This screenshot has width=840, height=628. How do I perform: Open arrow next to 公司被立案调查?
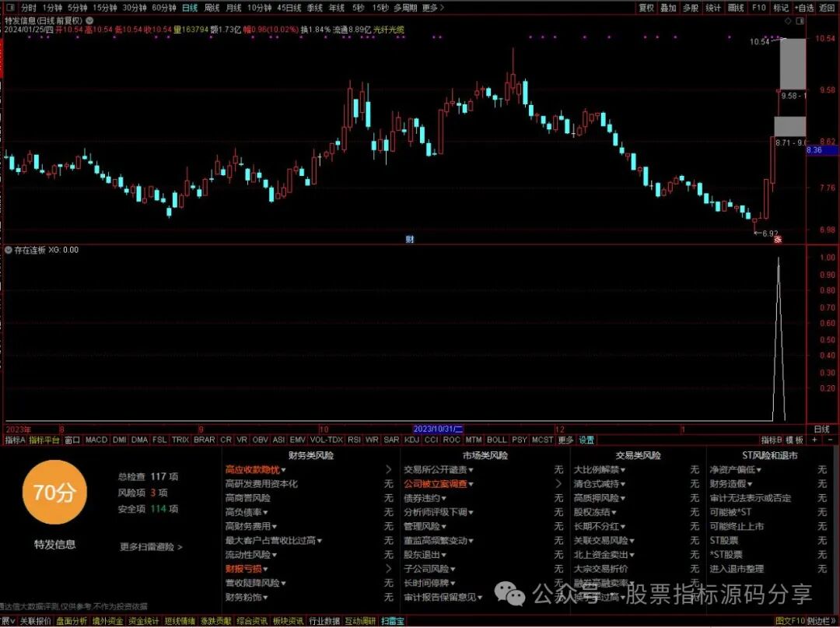click(x=558, y=484)
